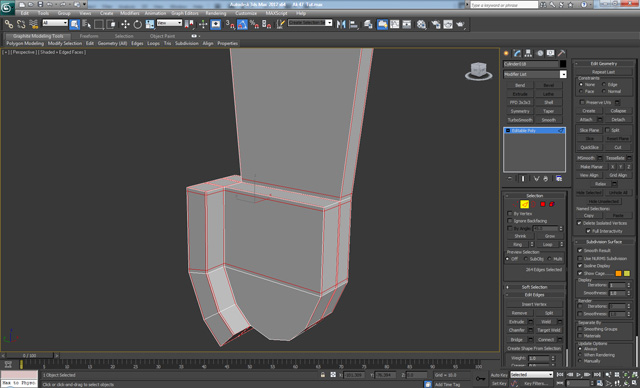Screen dimensions: 640x388
Task: Open the Select by Name tool
Action: pos(87,24)
